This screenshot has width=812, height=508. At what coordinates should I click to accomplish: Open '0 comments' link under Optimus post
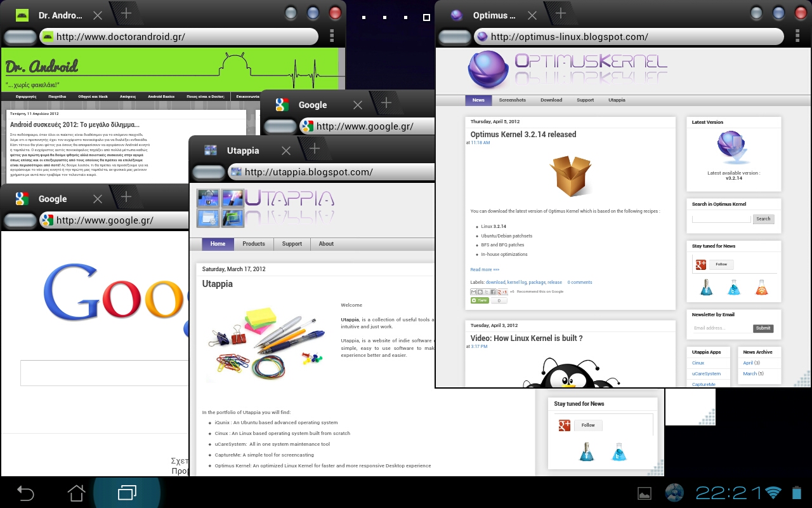580,282
